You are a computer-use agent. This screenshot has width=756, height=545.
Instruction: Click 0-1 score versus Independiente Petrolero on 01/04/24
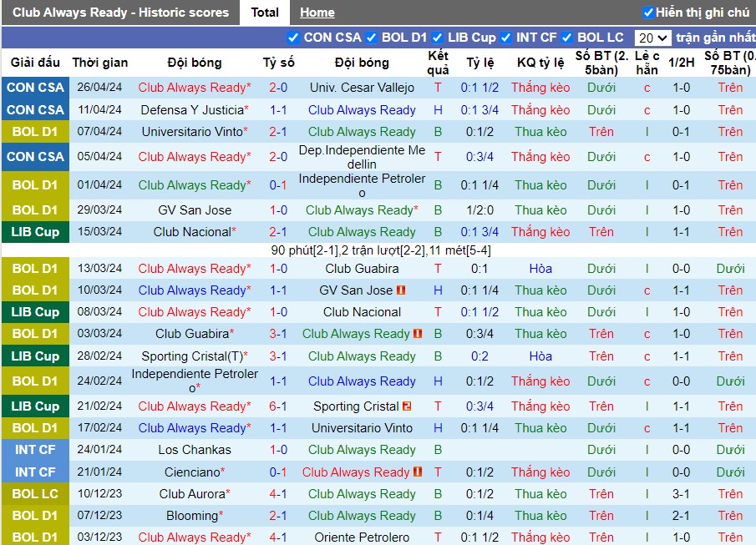[x=278, y=185]
